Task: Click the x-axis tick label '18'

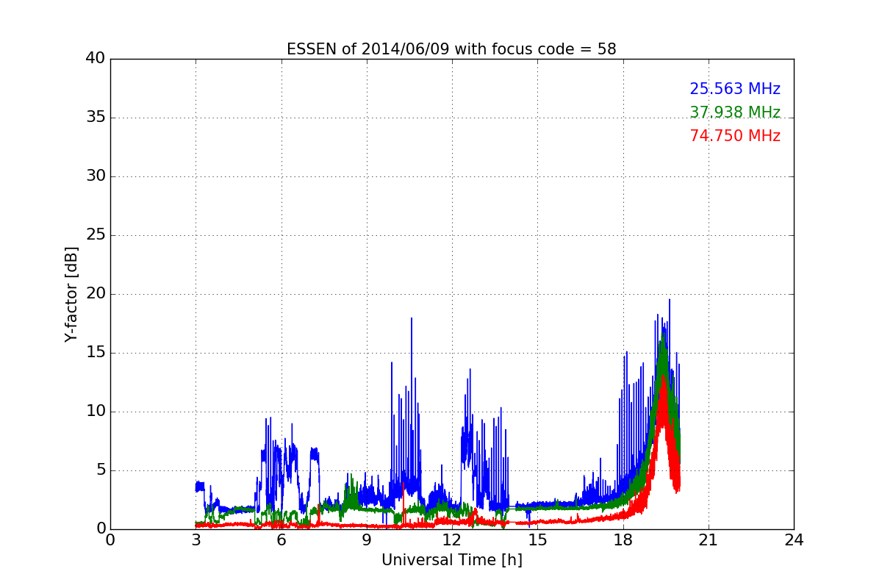Action: click(x=623, y=540)
